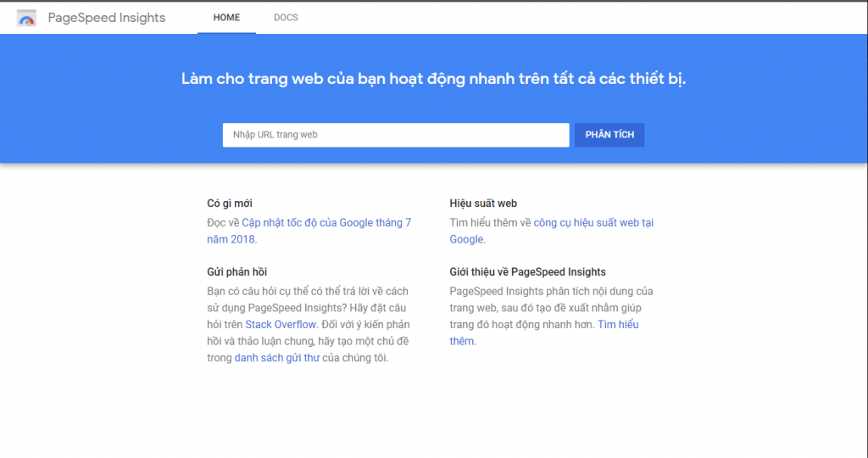
Task: Open the 'danh sách gửi thư' link
Action: (277, 358)
